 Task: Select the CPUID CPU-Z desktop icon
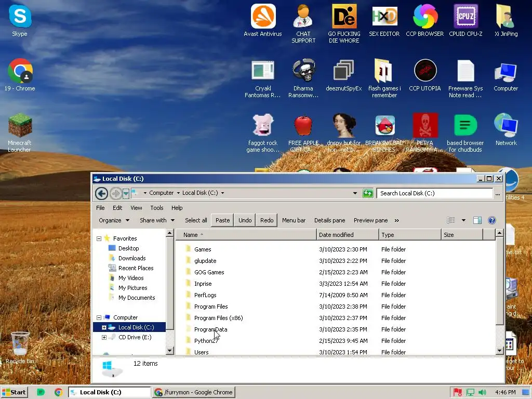click(465, 20)
